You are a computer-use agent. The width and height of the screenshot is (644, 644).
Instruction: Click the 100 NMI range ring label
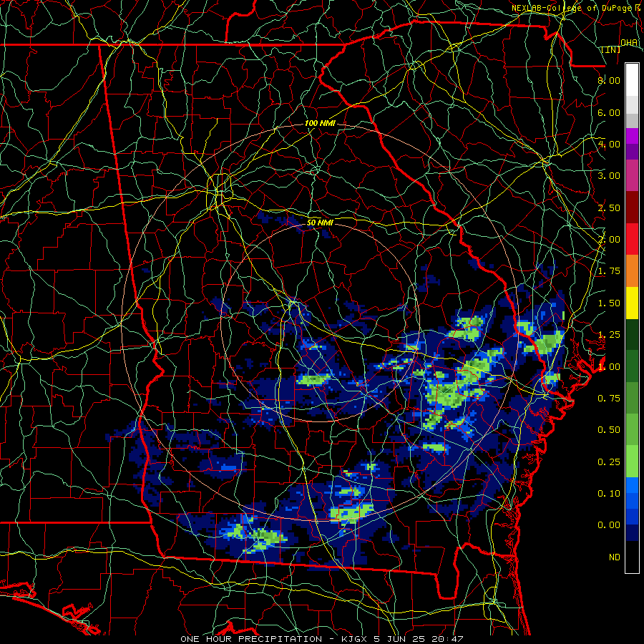pos(320,123)
